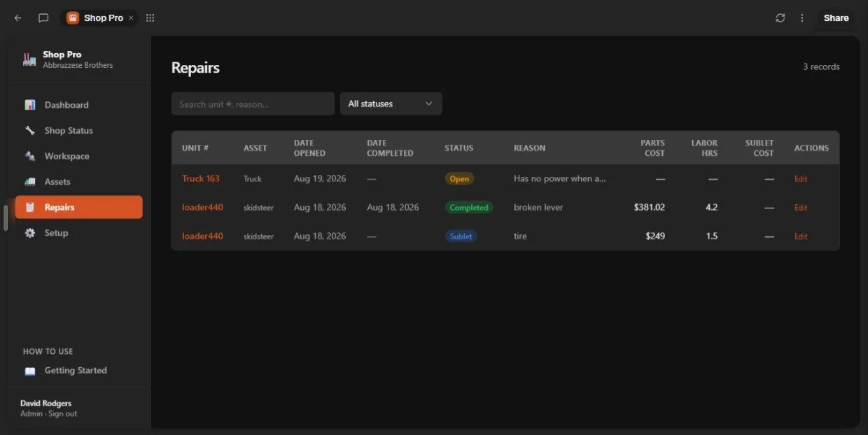Click the UNIT # column header
This screenshot has width=868, height=435.
(195, 148)
